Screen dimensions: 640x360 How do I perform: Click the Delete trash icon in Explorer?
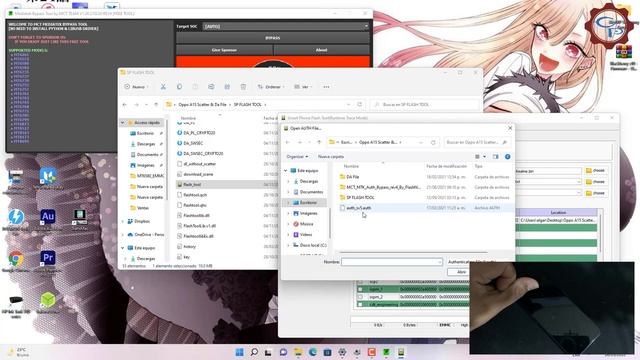coord(243,87)
